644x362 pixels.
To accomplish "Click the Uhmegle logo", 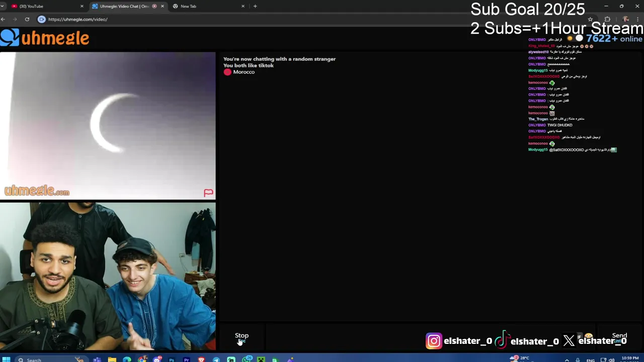I will pos(45,38).
